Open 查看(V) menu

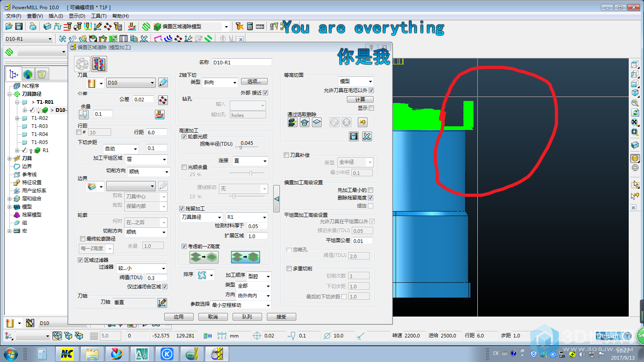pyautogui.click(x=35, y=16)
